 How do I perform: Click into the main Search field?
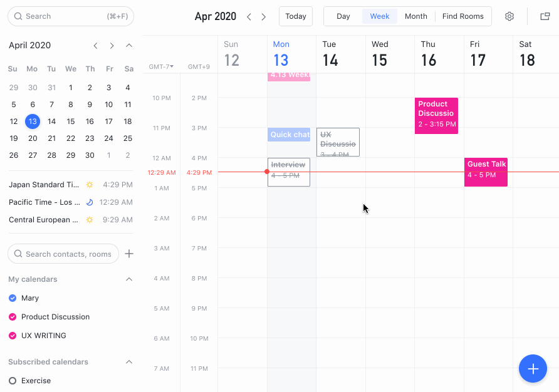(71, 16)
